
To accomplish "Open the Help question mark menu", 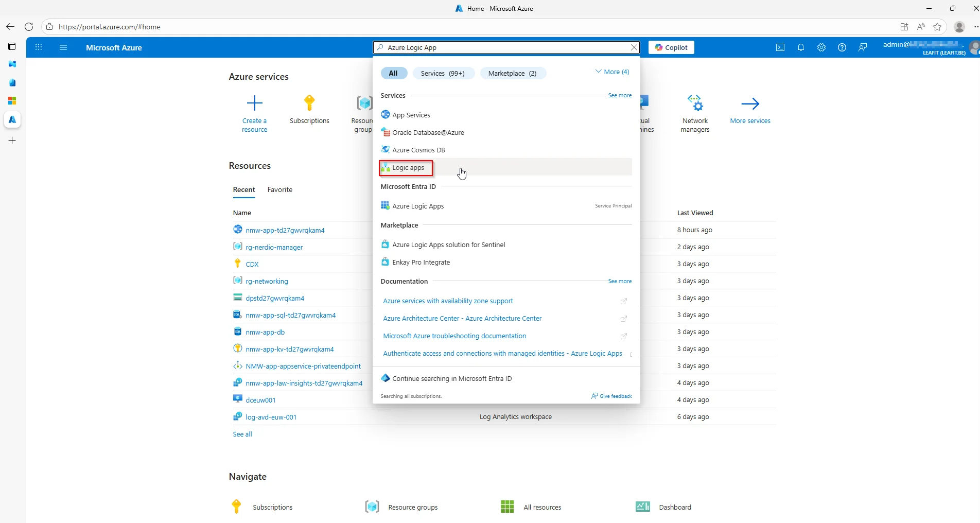I will click(842, 47).
